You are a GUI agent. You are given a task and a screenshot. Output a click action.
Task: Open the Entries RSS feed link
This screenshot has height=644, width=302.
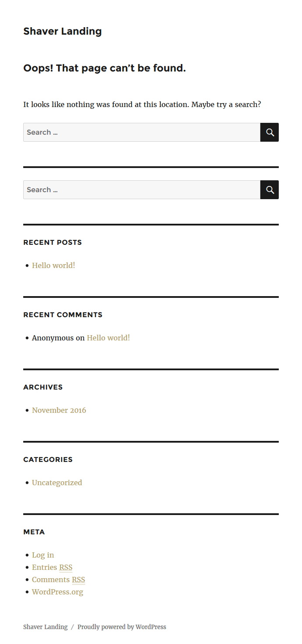coord(52,567)
